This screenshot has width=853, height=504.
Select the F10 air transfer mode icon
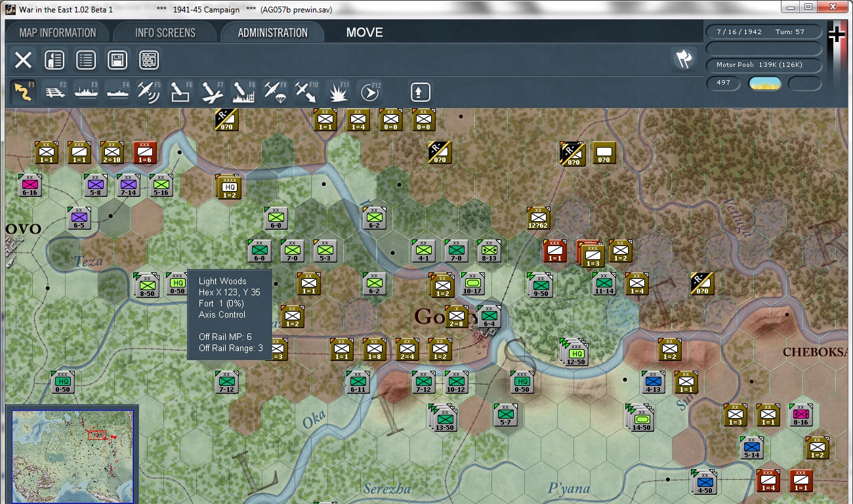point(306,92)
